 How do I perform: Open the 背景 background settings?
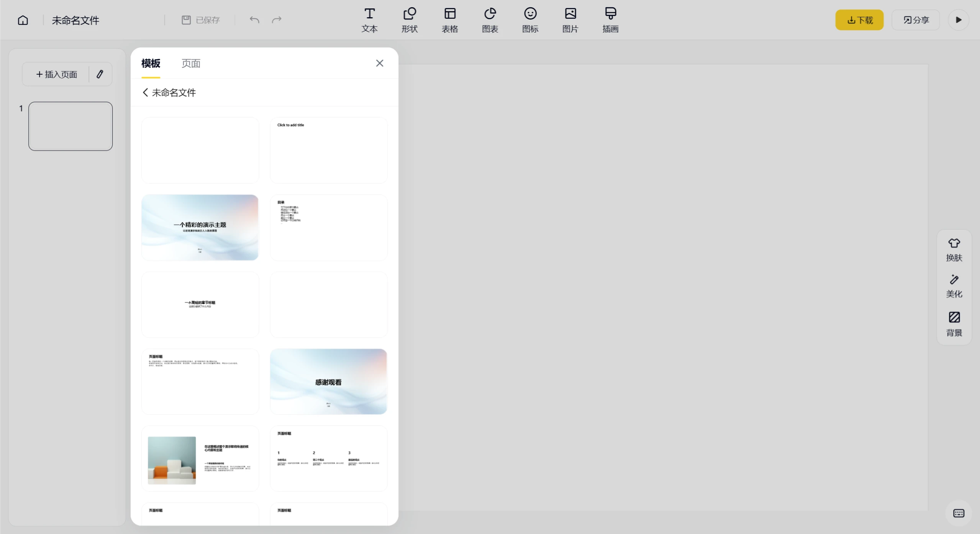tap(954, 324)
